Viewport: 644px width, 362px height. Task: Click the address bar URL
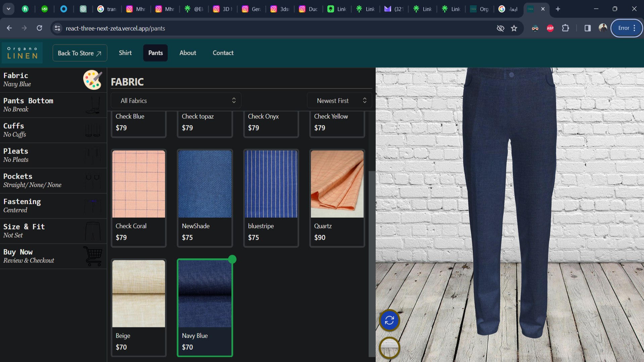point(115,28)
